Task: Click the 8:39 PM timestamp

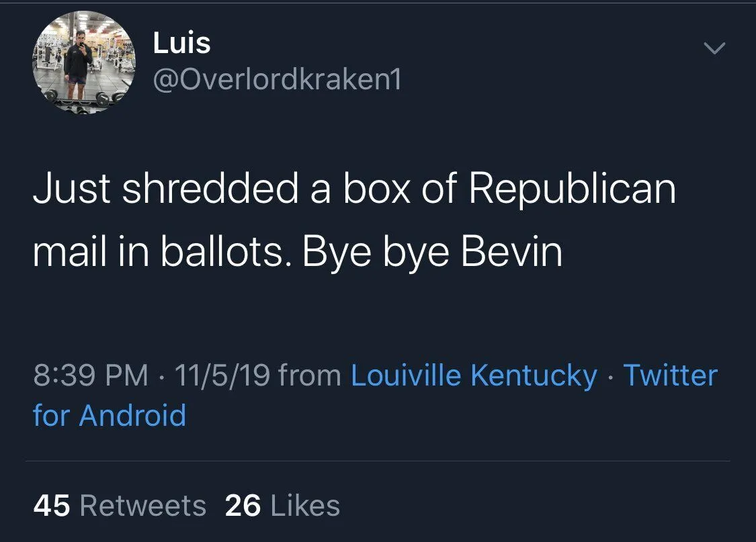Action: [91, 375]
